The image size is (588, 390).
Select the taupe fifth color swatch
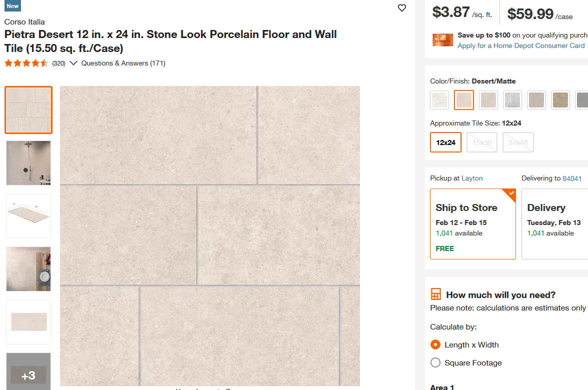coord(536,100)
